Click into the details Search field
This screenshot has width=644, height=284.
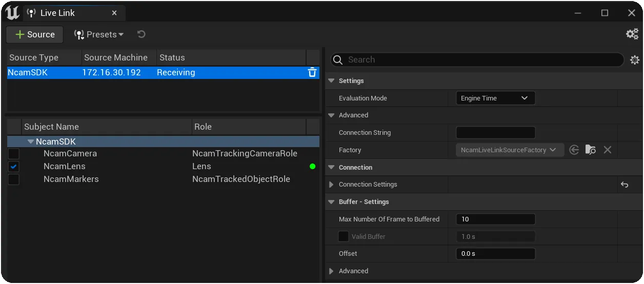478,59
